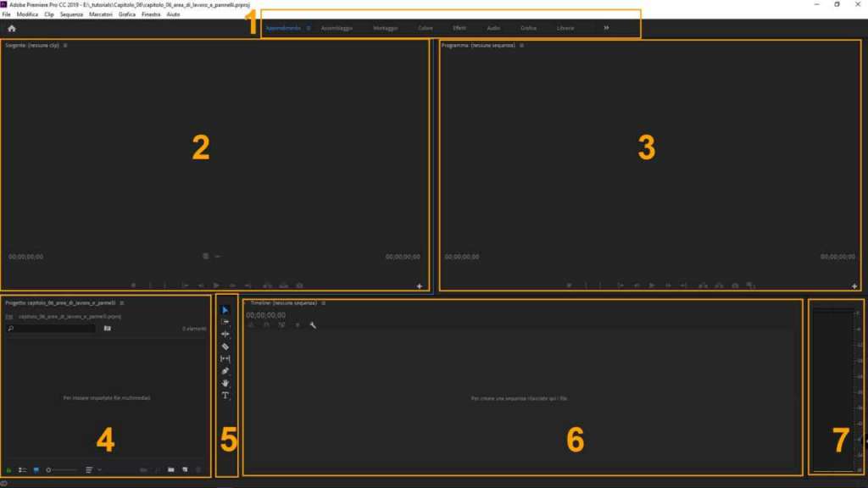
Task: Select the Slip tool
Action: tap(225, 358)
